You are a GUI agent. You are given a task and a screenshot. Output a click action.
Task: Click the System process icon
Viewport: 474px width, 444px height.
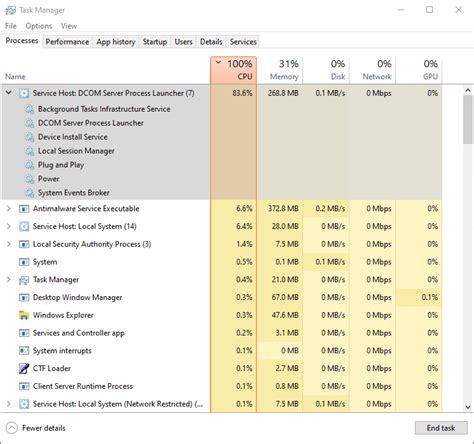[24, 262]
